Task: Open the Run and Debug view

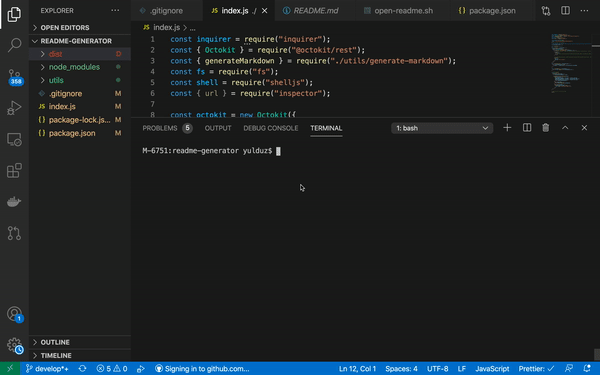Action: tap(14, 108)
